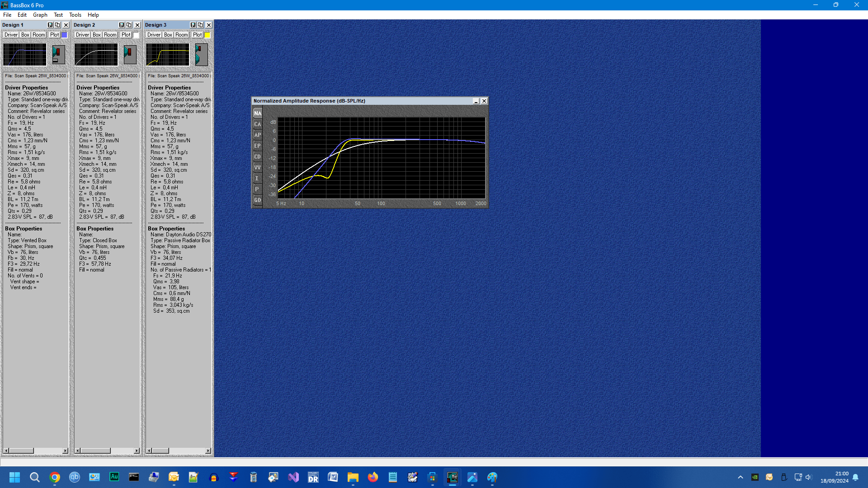This screenshot has height=488, width=868.
Task: Select the VV vent velocity graph tab
Action: click(x=257, y=168)
